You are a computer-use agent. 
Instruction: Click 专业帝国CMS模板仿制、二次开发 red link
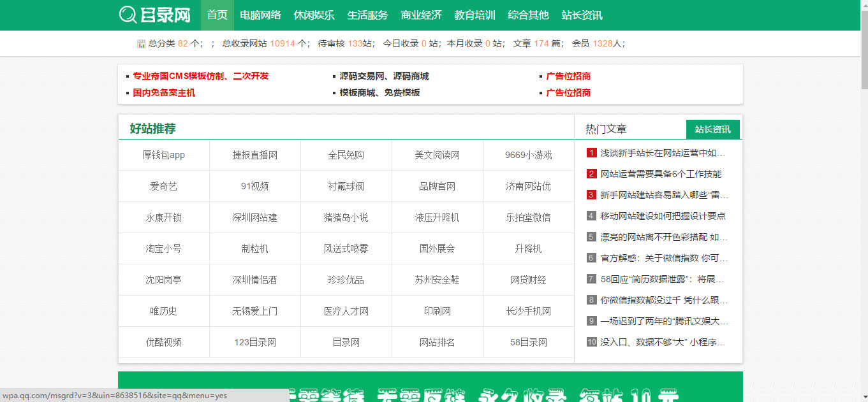[x=200, y=75]
